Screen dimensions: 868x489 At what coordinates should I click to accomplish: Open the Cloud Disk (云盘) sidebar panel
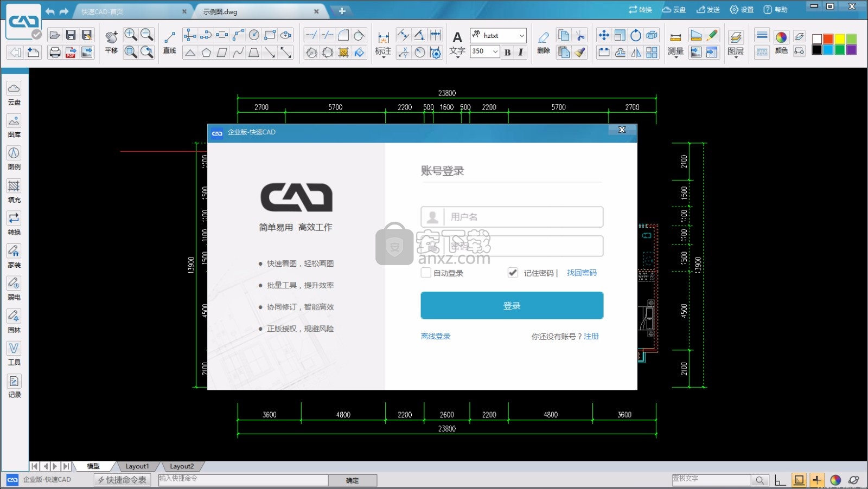pos(14,94)
